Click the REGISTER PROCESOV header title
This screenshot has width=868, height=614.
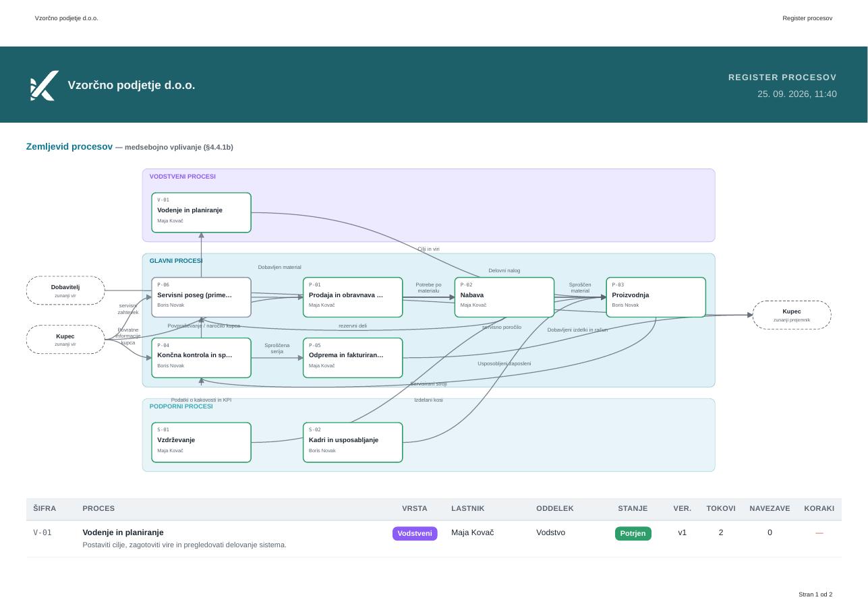tap(782, 78)
